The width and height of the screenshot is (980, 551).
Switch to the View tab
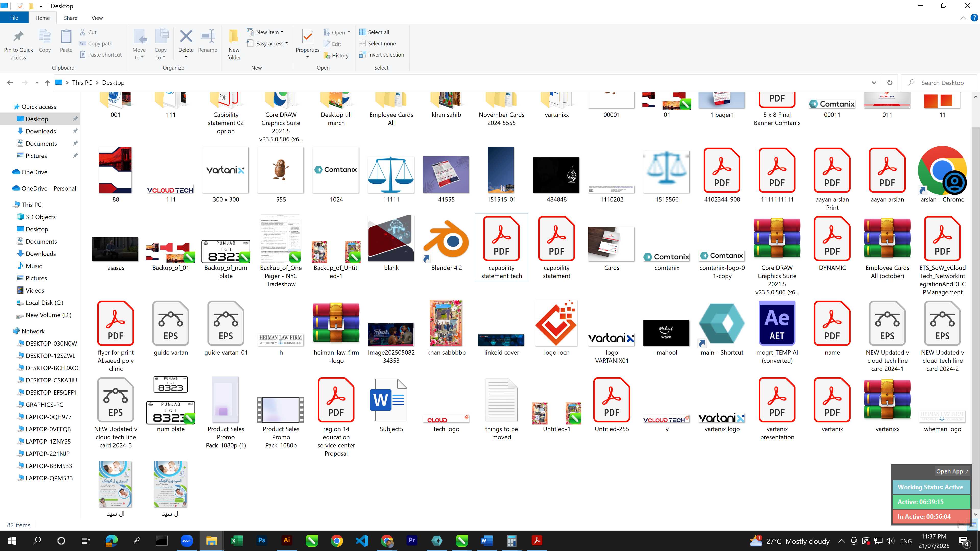[x=97, y=18]
